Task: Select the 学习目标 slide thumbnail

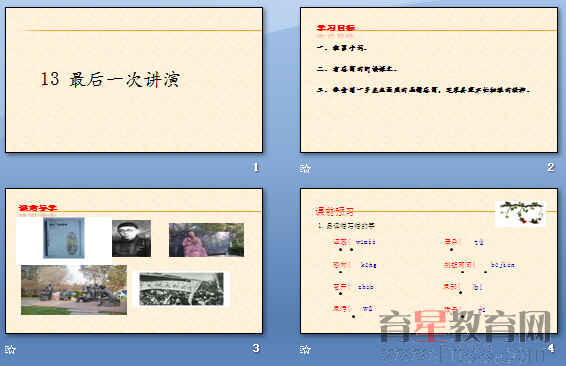Action: coord(429,80)
